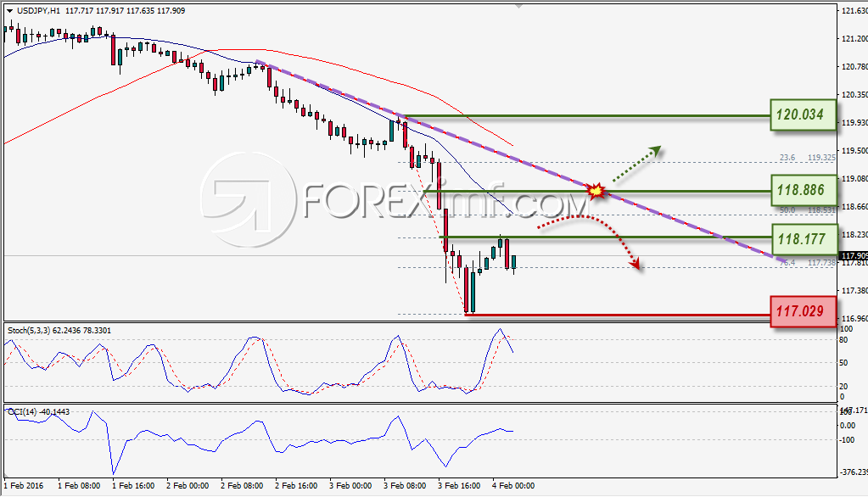Click the 119.500 price axis label
This screenshot has height=497, width=868.
pos(854,150)
